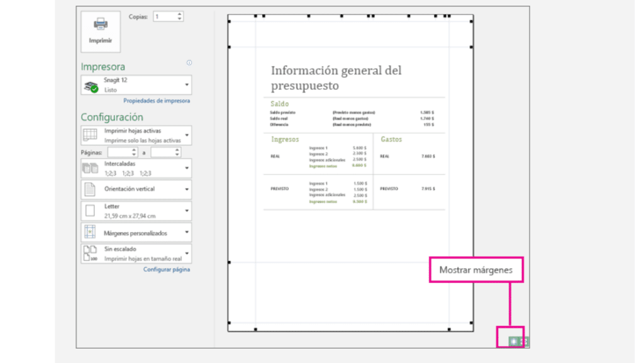644x363 pixels.
Task: Click the preview title 'Información general del presupuesto'
Action: 336,78
